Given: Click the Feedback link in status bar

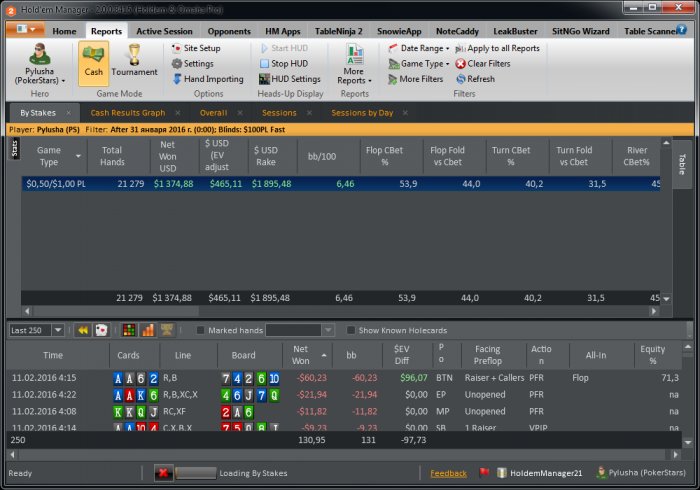Looking at the screenshot, I should point(448,473).
